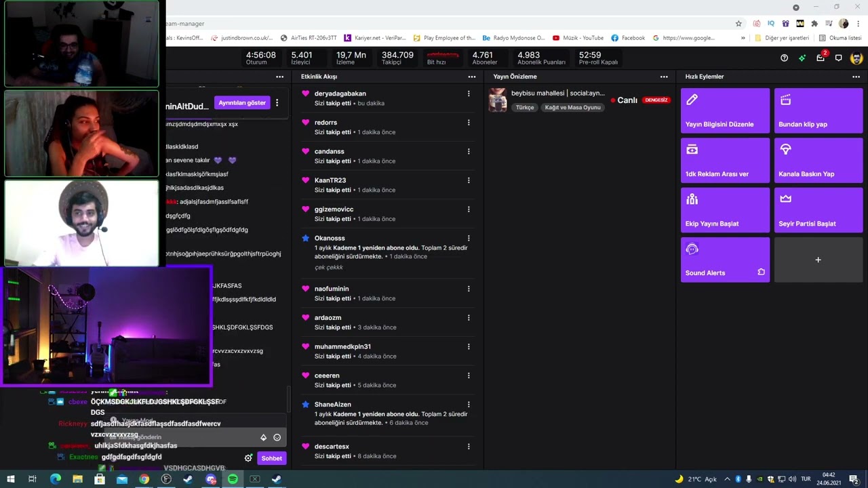This screenshot has height=488, width=868.
Task: Bookmark this page with the star icon
Action: (x=738, y=23)
